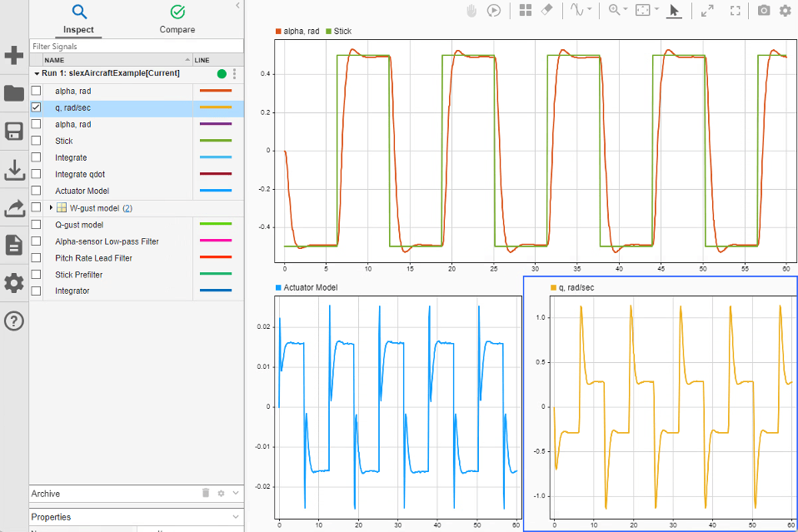Select the Actuator Model subplot
Screen dimensions: 798x532
(x=397, y=407)
